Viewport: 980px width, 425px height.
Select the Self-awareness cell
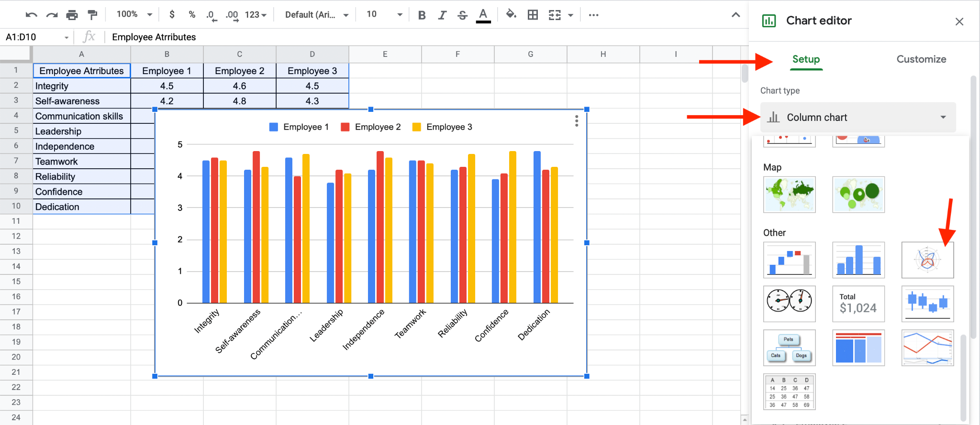pos(81,101)
